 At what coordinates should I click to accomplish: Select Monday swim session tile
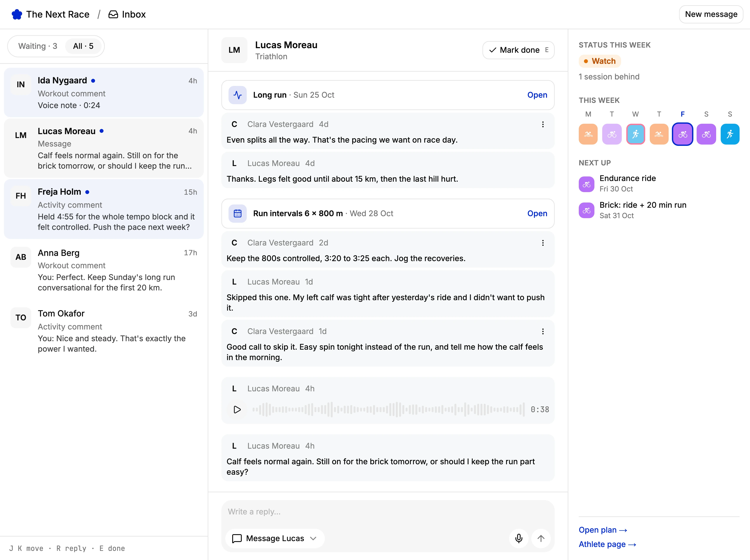tap(588, 134)
